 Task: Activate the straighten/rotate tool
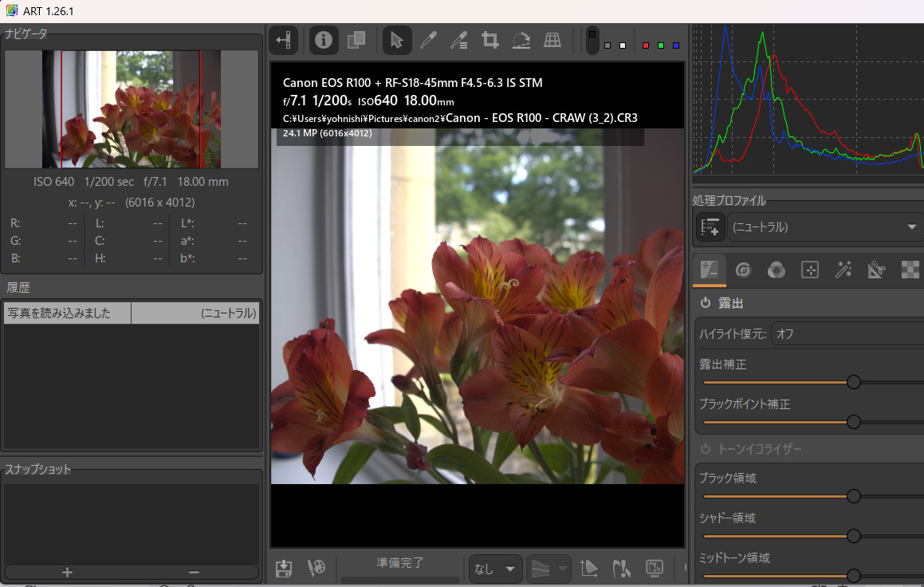[x=521, y=40]
